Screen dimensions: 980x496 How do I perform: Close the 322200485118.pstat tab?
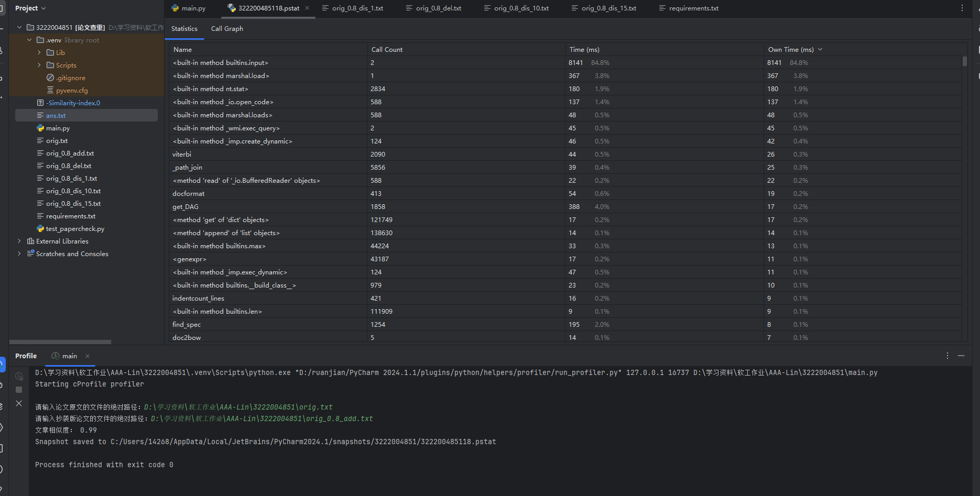307,8
